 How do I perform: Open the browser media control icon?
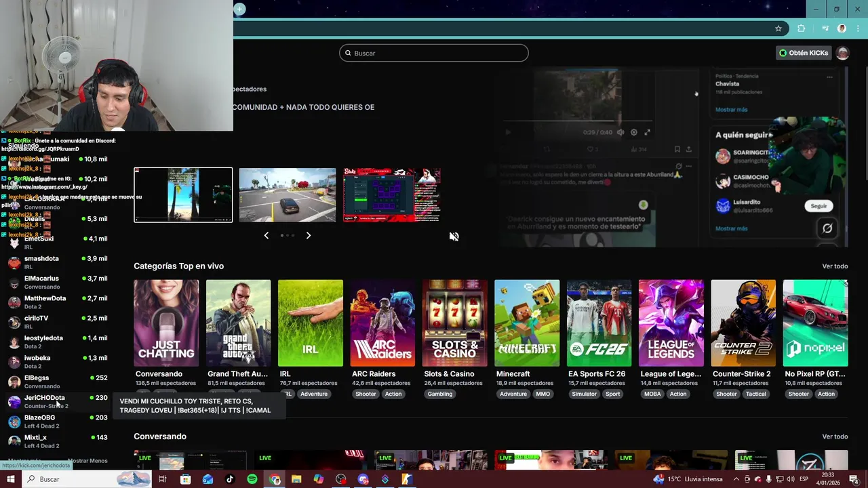point(825,28)
